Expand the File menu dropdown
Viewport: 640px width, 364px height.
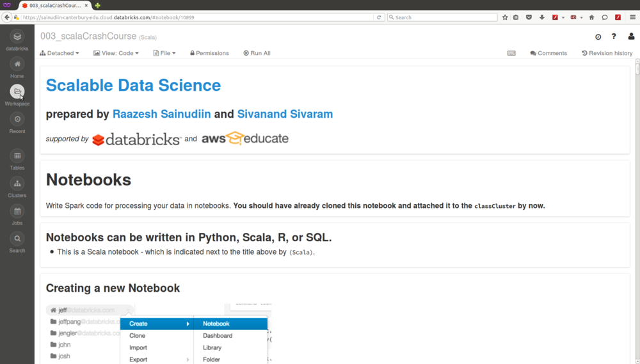[164, 53]
